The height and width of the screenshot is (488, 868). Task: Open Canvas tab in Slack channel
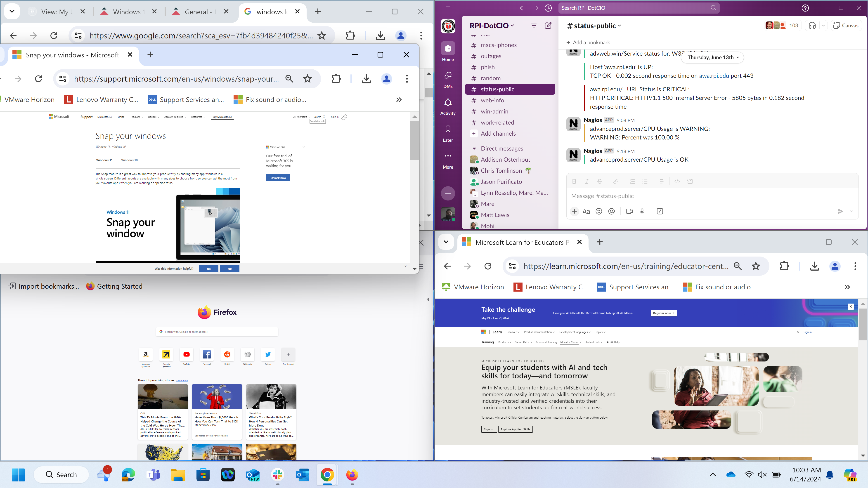point(846,26)
